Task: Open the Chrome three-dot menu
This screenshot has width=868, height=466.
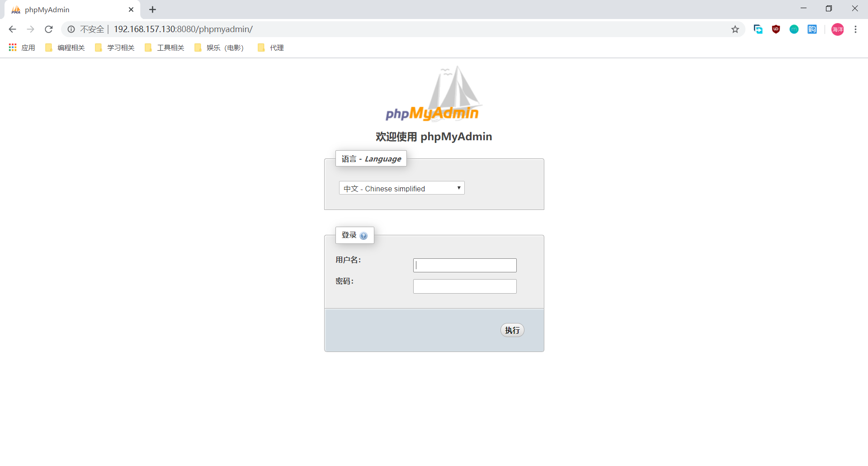Action: click(855, 29)
